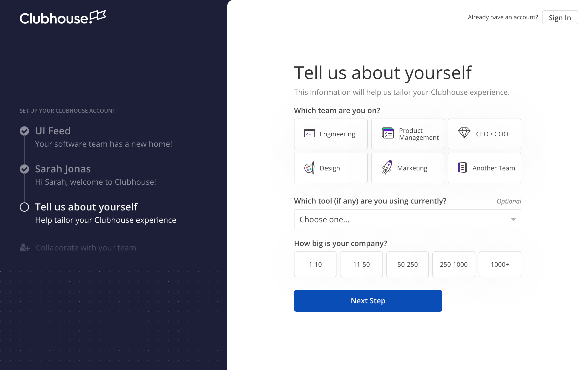Click the dropdown arrow in tool selector
Image resolution: width=588 pixels, height=370 pixels.
[x=513, y=219]
